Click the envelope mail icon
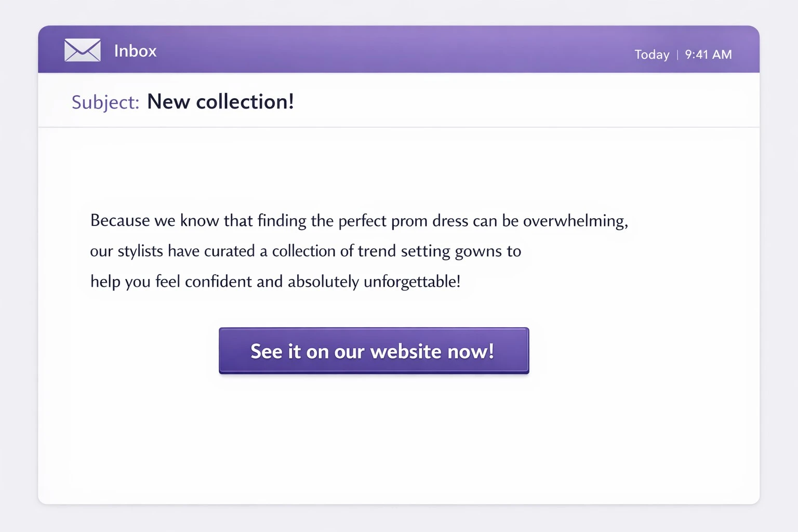This screenshot has width=798, height=532. [x=83, y=50]
